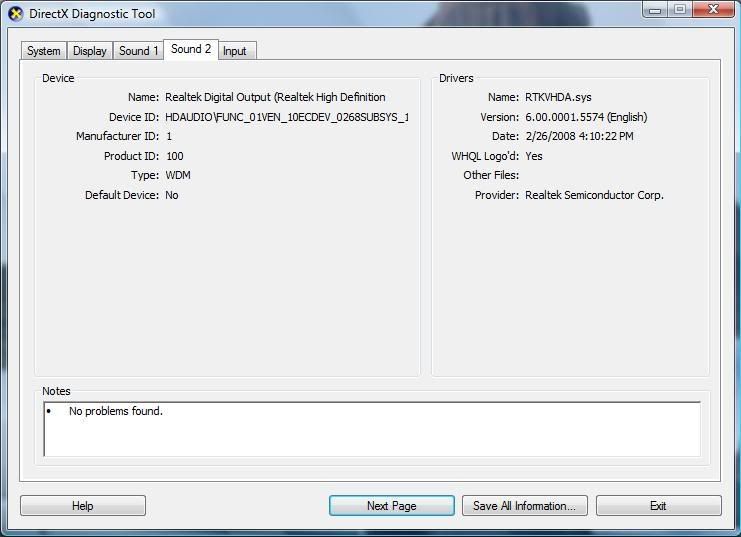Click the 'Product ID:' label
The image size is (741, 537).
[x=131, y=156]
